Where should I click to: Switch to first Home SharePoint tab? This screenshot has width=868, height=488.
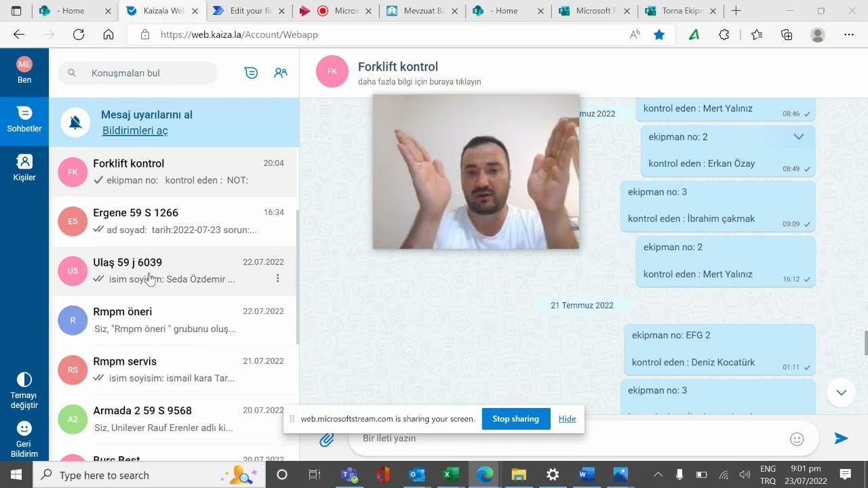[75, 11]
